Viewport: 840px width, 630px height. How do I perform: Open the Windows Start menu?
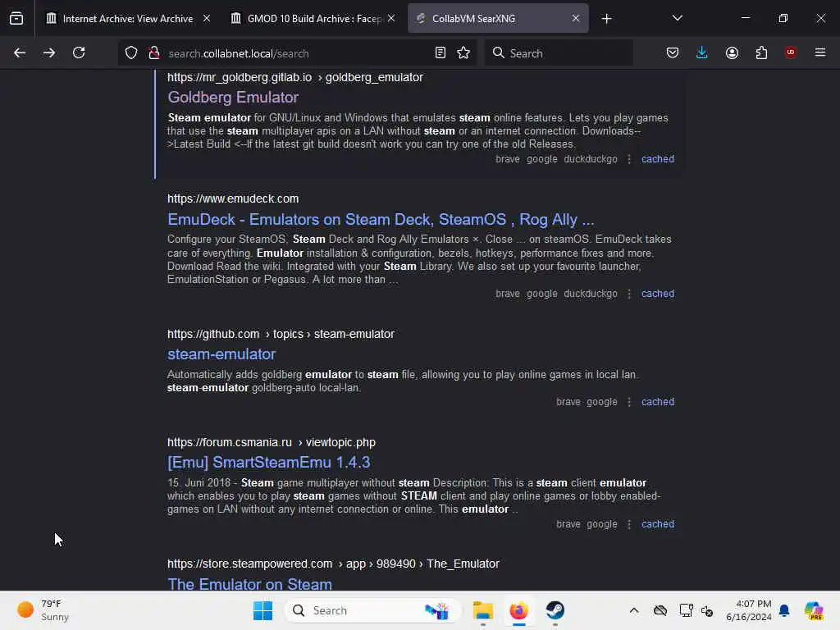click(x=262, y=610)
